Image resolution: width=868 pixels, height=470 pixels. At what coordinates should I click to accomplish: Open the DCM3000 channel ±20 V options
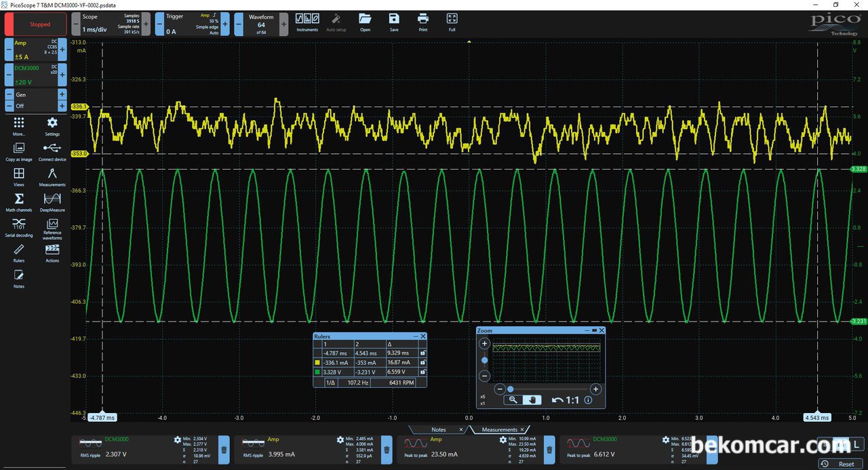click(36, 75)
